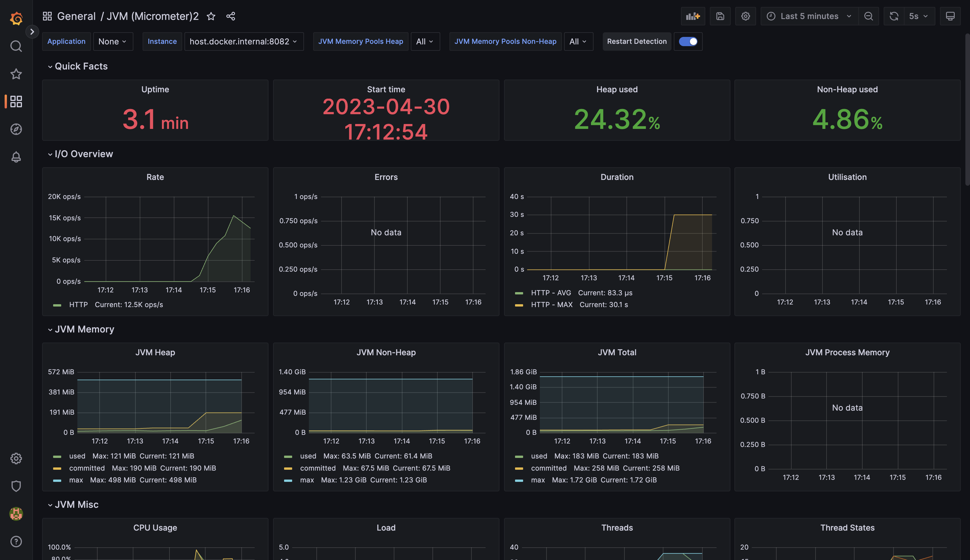Share the dashboard
Screen dimensions: 970x560
tap(231, 16)
